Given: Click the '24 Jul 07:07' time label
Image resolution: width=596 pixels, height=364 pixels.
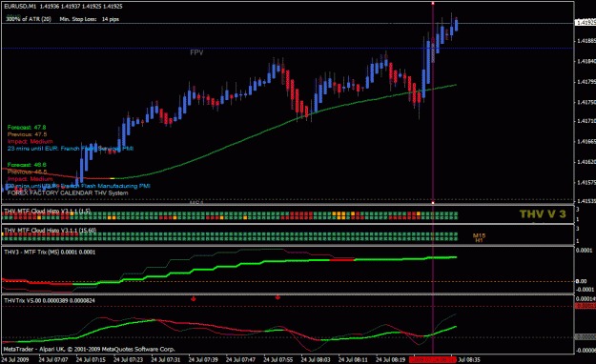Looking at the screenshot, I should [53, 359].
